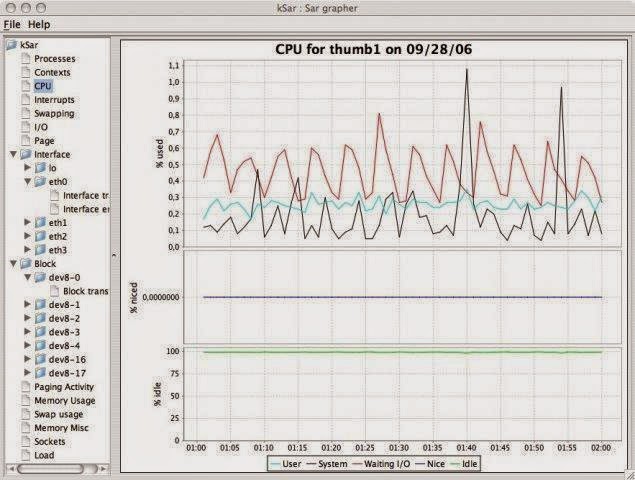Select the Interrupts page icon

(26, 100)
